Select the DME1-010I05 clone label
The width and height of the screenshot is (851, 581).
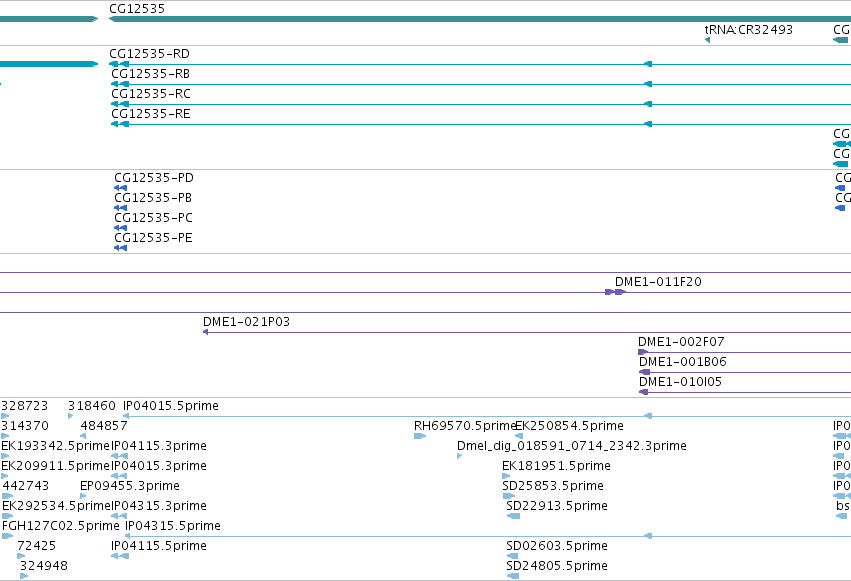(x=680, y=382)
